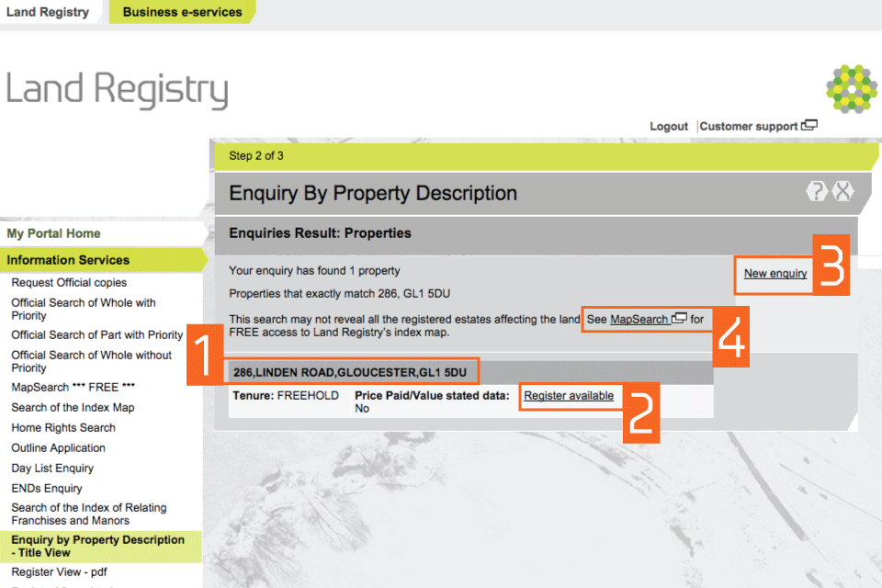Open Customer support link
Viewport: 882px width, 588px height.
pyautogui.click(x=748, y=127)
